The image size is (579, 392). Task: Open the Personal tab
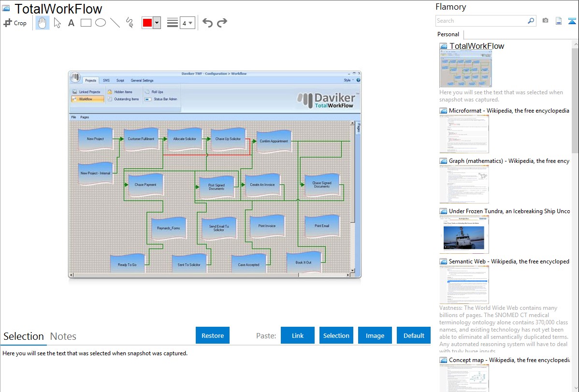point(448,34)
